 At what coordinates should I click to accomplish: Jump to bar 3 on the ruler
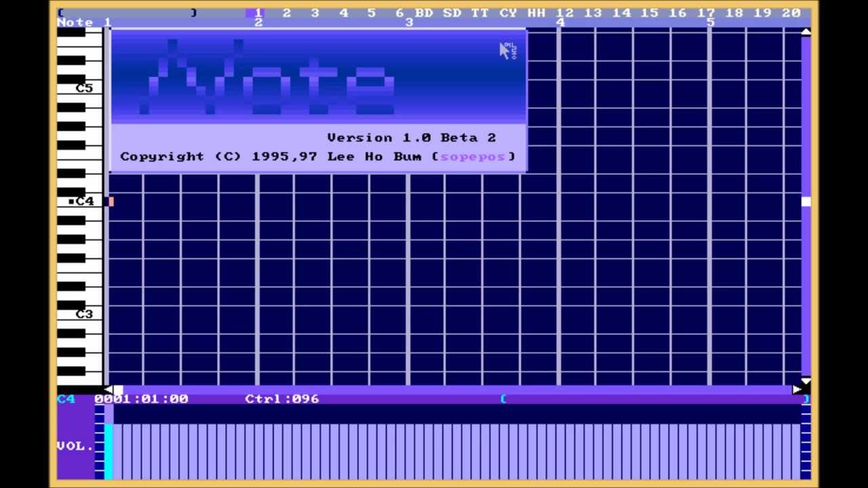tap(409, 22)
